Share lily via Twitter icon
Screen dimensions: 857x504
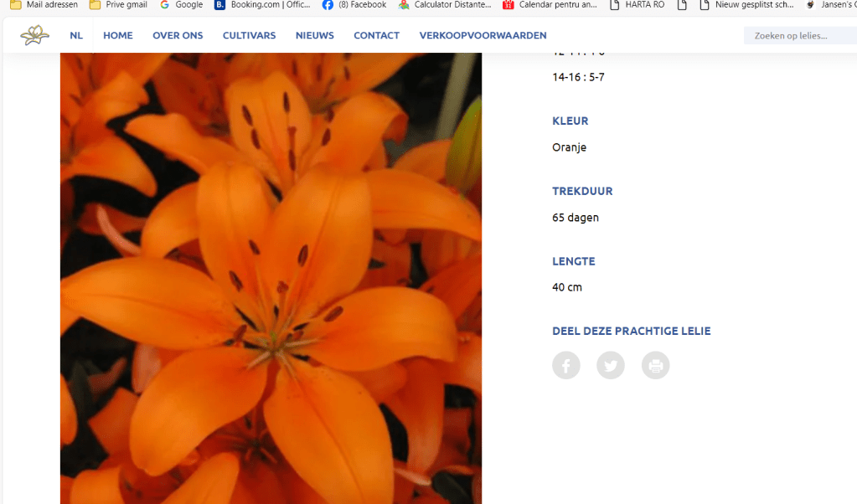[611, 366]
